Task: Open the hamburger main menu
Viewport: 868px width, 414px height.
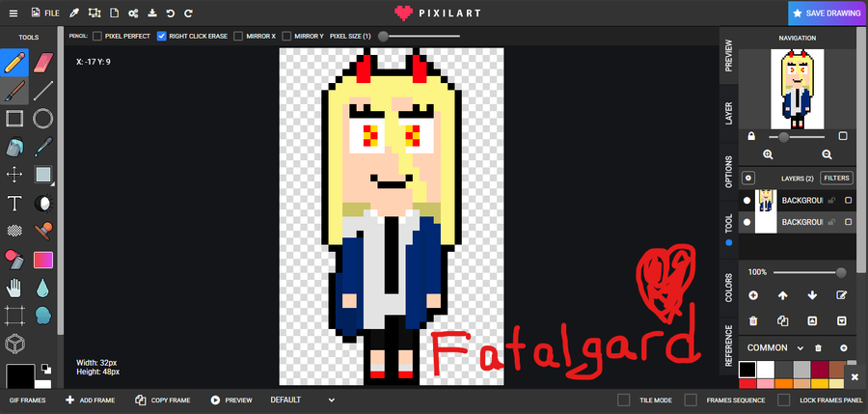Action: coord(14,14)
